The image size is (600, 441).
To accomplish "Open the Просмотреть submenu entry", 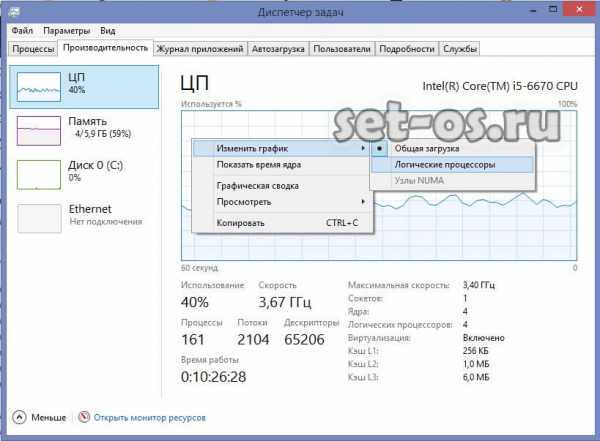I will tap(282, 202).
